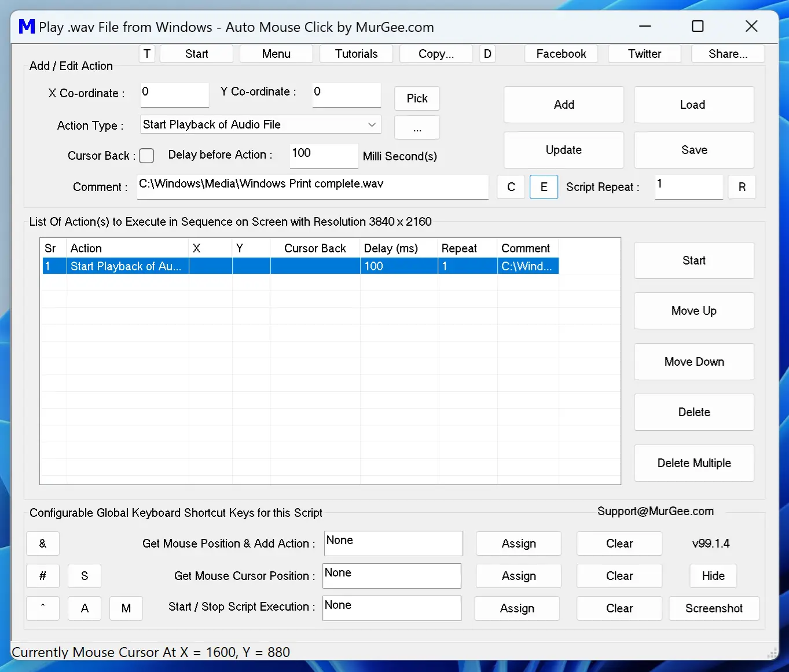
Task: Open the Facebook link button
Action: tap(561, 54)
